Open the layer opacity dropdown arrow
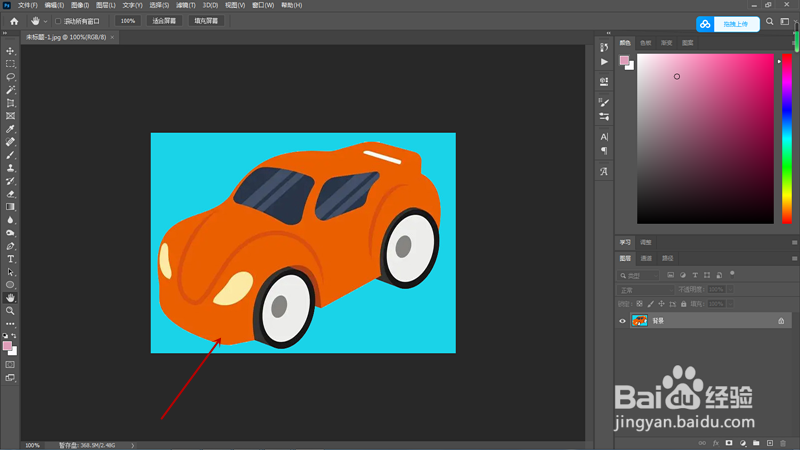Screen dimensions: 800x450 [731, 289]
